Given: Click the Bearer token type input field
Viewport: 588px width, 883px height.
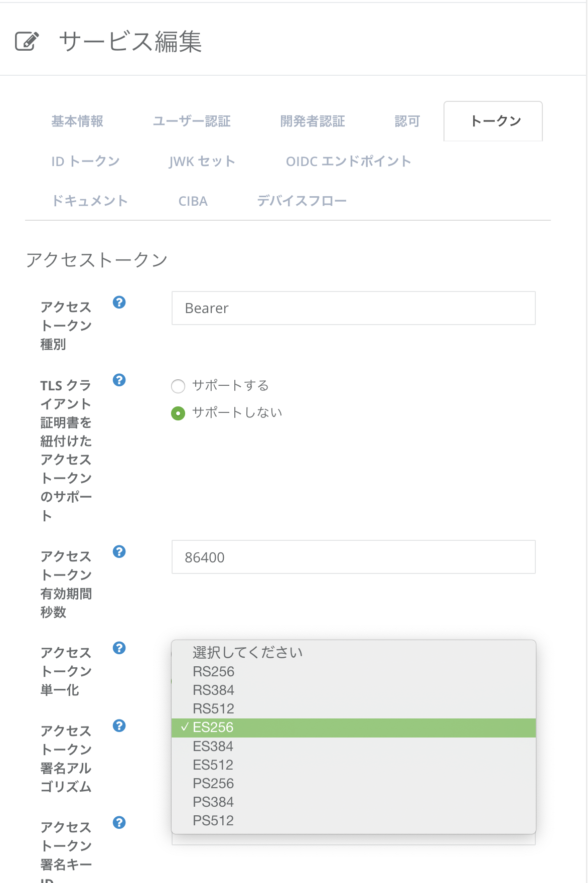Looking at the screenshot, I should [x=353, y=308].
